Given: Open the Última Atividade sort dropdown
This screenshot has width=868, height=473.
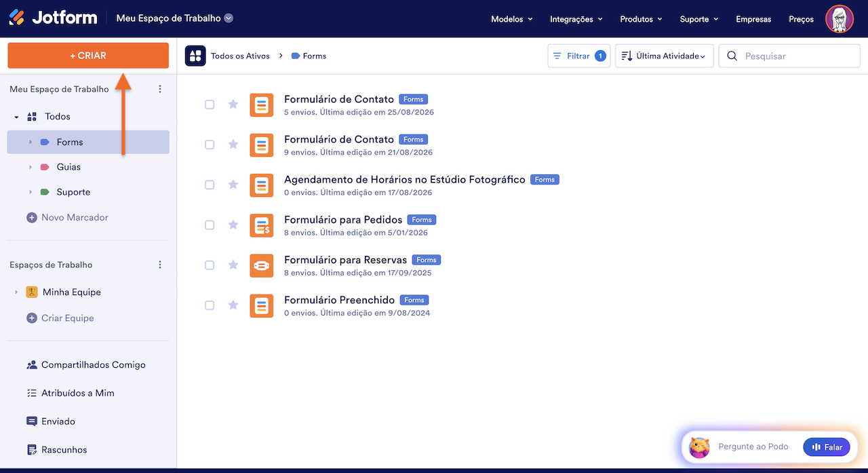Looking at the screenshot, I should tap(665, 56).
